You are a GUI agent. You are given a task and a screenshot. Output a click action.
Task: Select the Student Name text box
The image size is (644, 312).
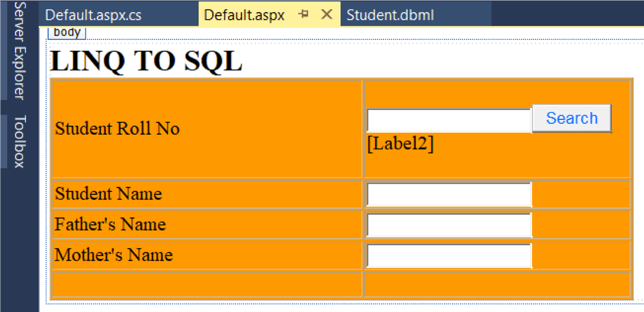pos(448,194)
